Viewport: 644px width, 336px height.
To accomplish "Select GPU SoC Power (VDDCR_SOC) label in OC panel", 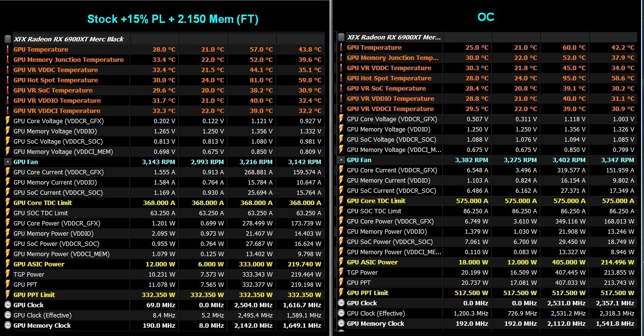I will click(390, 242).
